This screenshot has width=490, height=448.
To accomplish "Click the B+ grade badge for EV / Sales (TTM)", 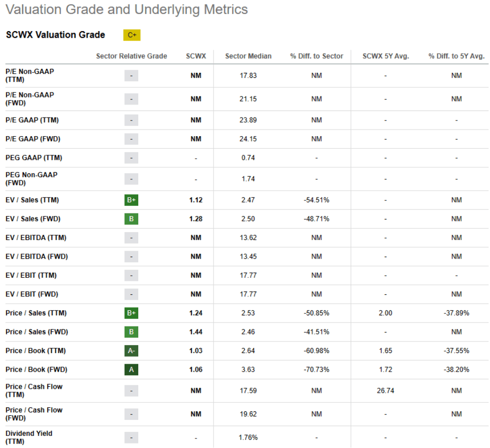I will (131, 200).
